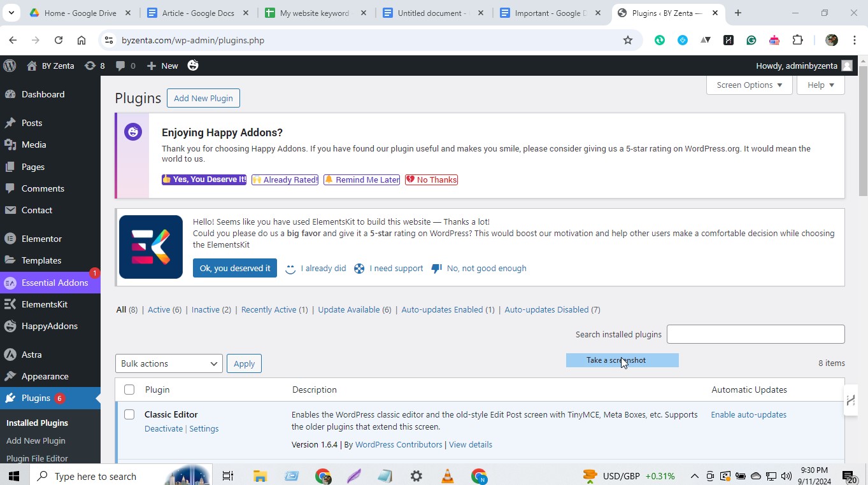This screenshot has width=868, height=485.
Task: Click the ElementsKit sidebar icon
Action: [10, 304]
